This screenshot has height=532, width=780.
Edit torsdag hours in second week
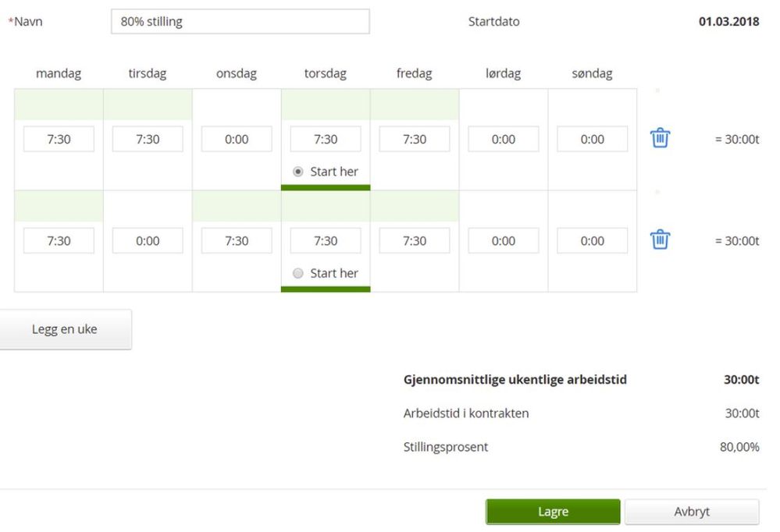point(326,240)
